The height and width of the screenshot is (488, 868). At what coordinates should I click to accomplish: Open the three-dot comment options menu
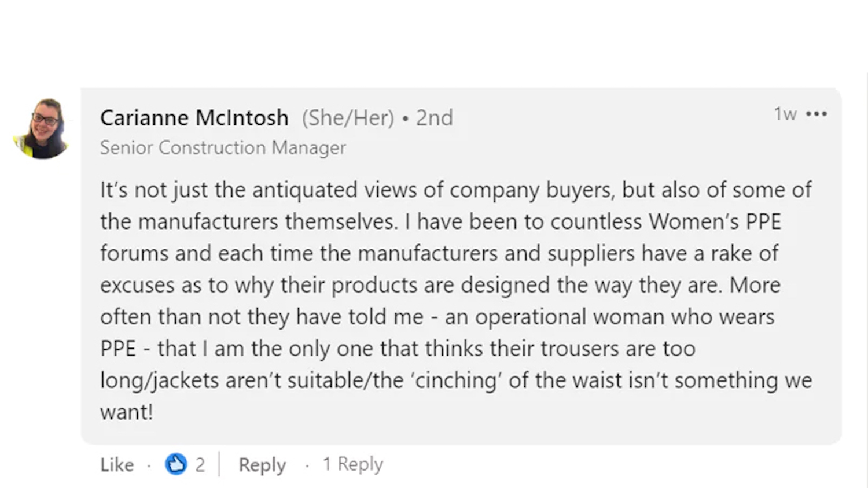click(x=816, y=114)
